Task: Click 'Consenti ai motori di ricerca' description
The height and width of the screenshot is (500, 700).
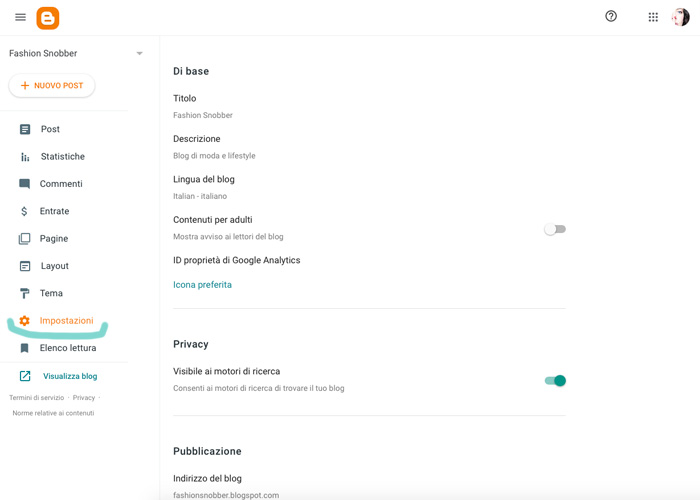Action: click(258, 388)
